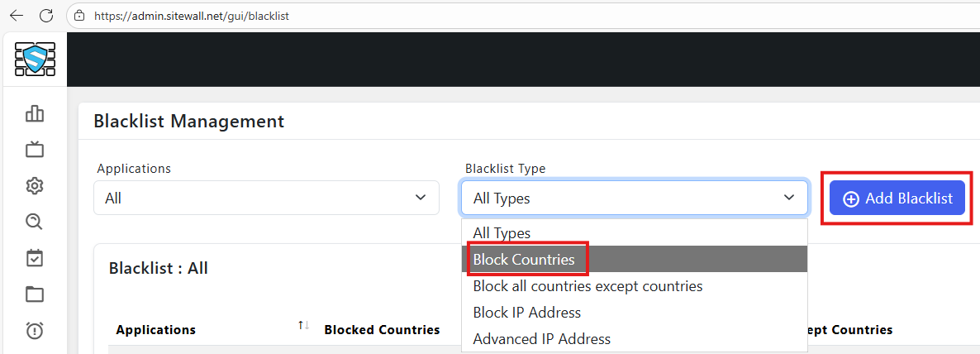
Task: Go back to the previous page
Action: tap(17, 16)
